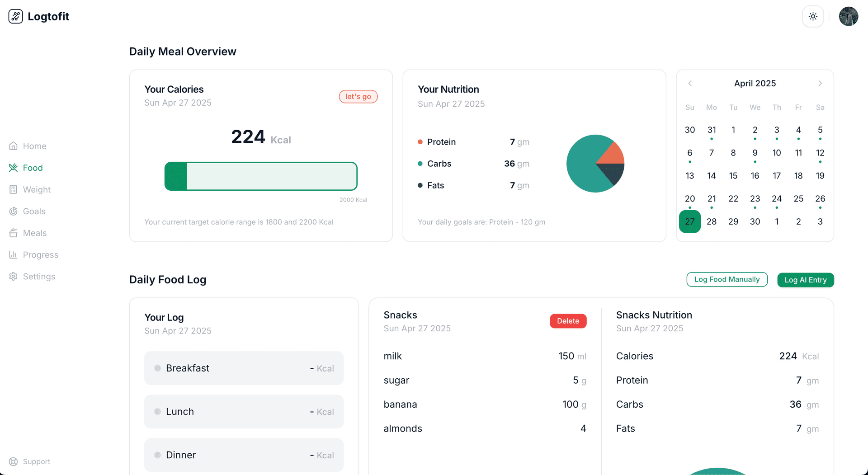868x475 pixels.
Task: Click the Support lifebuoy icon
Action: [14, 461]
